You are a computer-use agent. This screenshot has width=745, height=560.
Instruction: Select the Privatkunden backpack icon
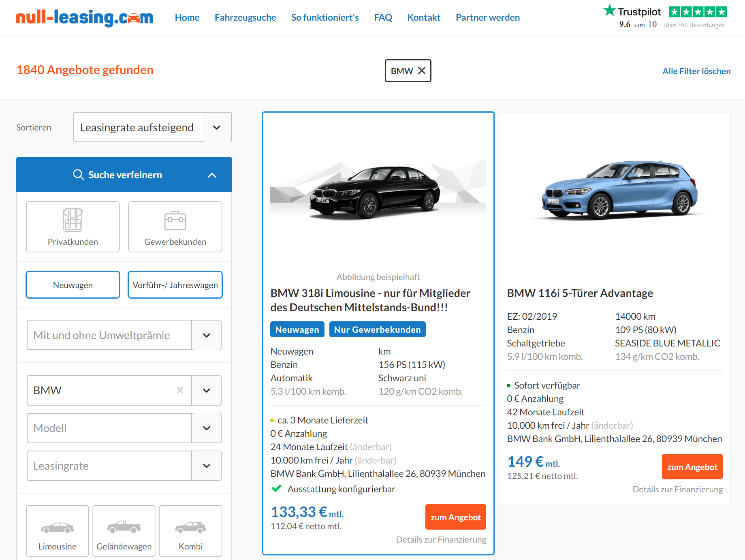coord(73,220)
